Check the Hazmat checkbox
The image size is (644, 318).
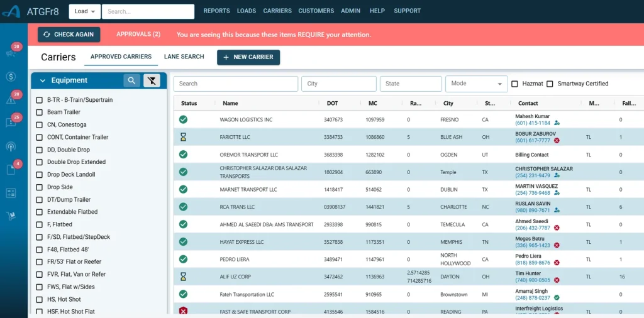(x=514, y=84)
